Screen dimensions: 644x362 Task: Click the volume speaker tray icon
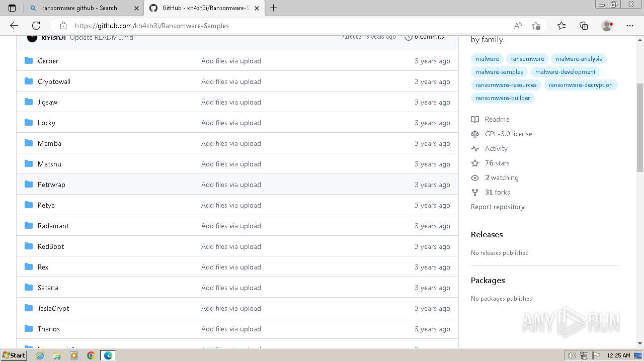(x=572, y=355)
